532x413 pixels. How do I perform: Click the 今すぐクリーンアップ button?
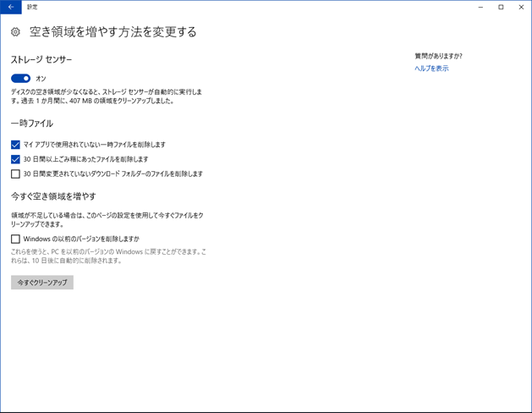42,283
